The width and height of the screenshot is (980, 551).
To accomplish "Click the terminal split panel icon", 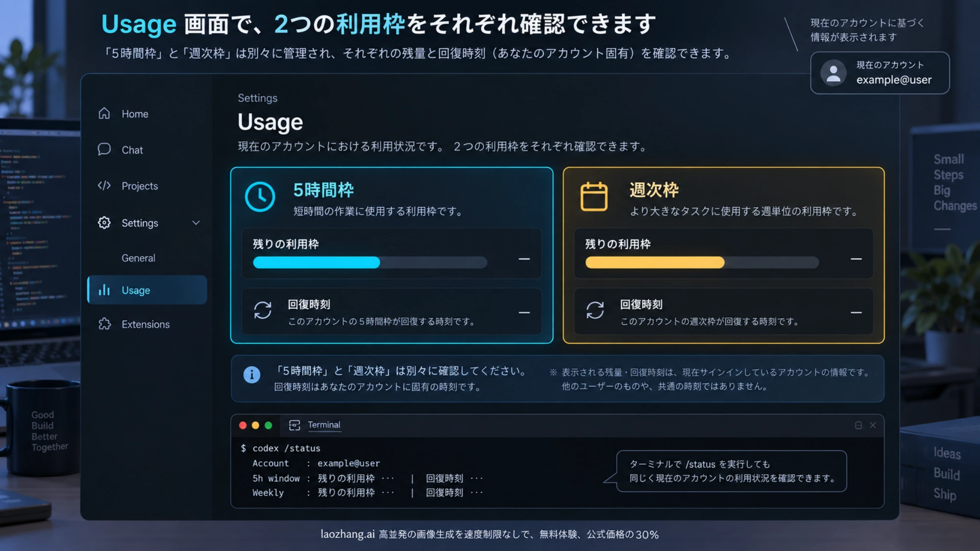I will click(858, 425).
